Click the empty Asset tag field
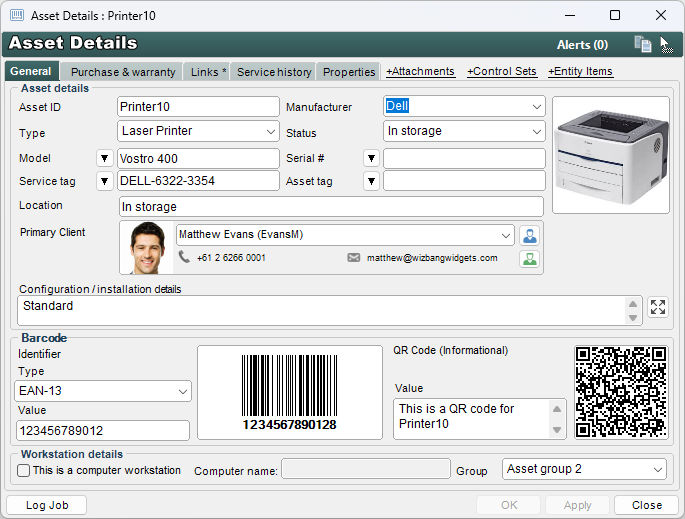This screenshot has width=685, height=519. click(x=464, y=181)
